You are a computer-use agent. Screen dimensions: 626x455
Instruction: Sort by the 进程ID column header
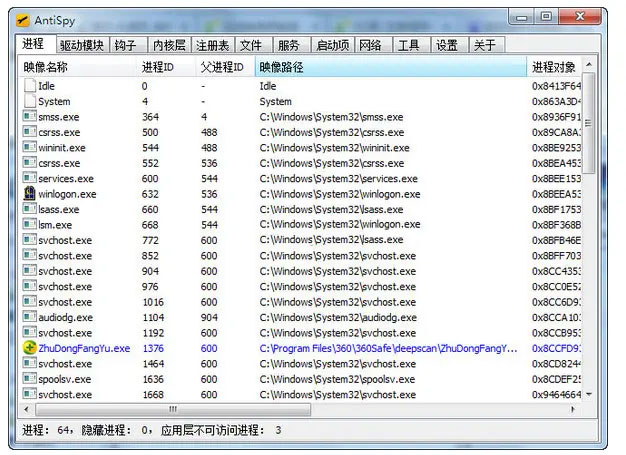click(166, 67)
